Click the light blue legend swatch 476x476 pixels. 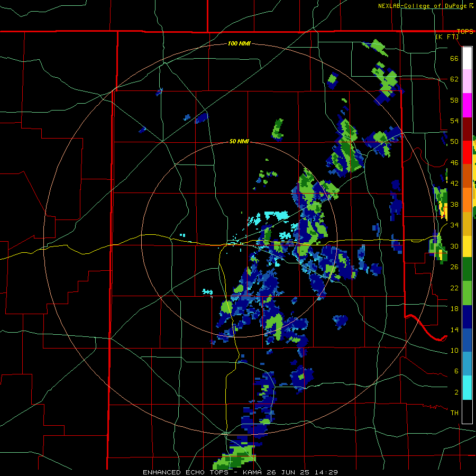pos(467,364)
